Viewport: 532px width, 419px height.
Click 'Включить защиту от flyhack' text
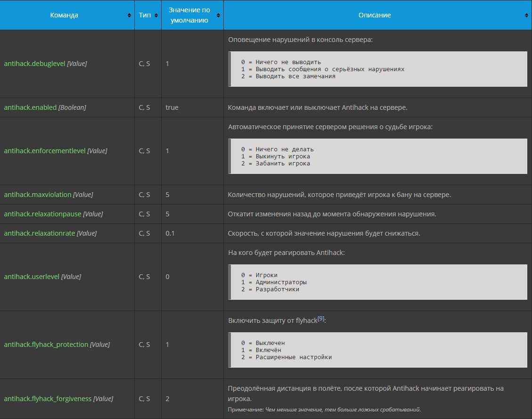(x=273, y=320)
